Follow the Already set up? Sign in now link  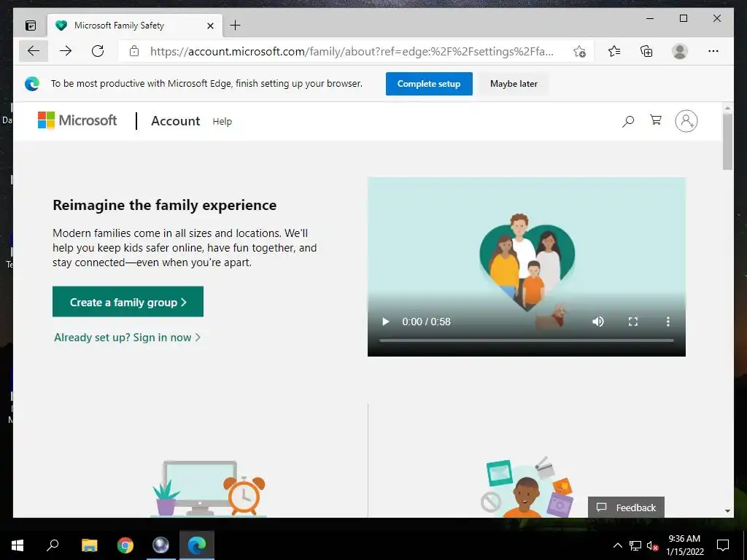pos(127,338)
